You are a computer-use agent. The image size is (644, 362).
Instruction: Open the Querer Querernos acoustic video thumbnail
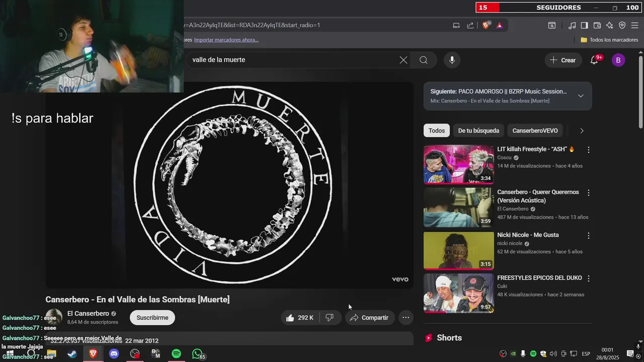459,208
